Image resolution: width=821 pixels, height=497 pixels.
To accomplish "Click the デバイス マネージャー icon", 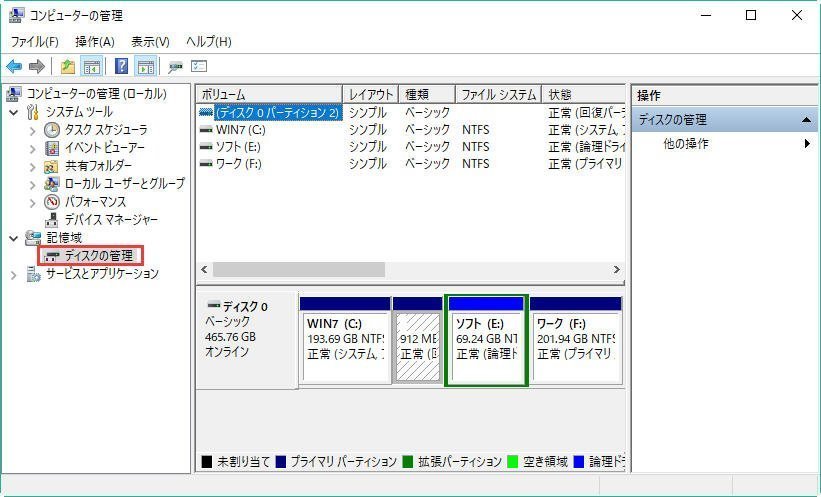I will [51, 220].
